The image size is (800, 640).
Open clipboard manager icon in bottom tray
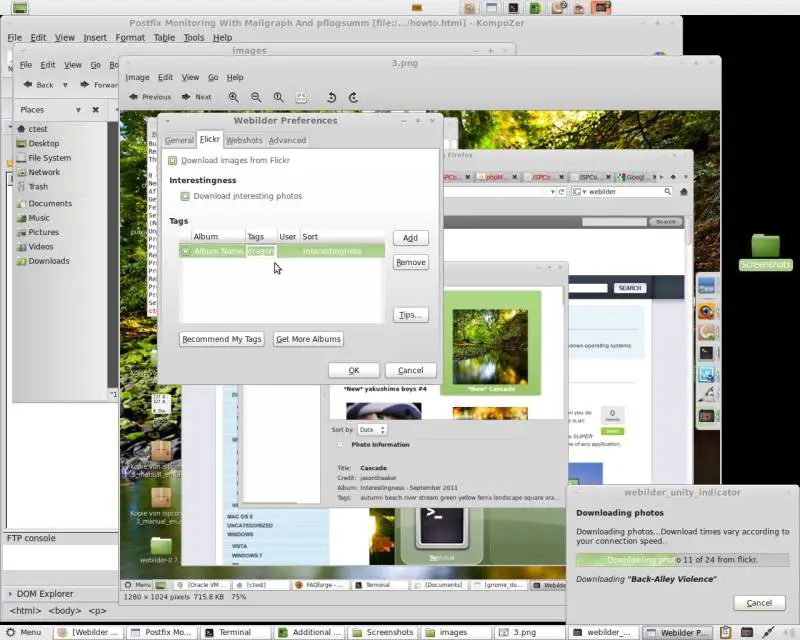(x=726, y=632)
